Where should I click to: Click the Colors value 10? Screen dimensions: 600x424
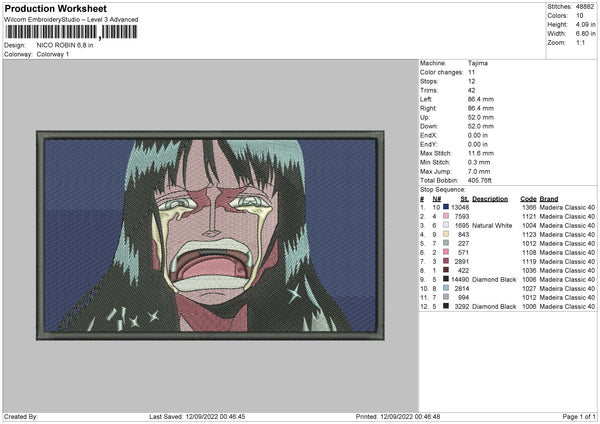[x=580, y=16]
